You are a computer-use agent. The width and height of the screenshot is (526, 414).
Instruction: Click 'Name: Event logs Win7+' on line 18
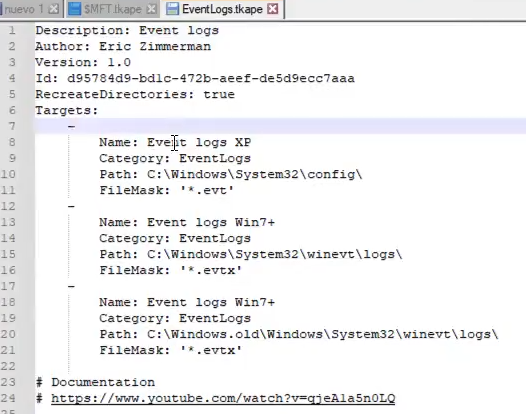click(187, 302)
